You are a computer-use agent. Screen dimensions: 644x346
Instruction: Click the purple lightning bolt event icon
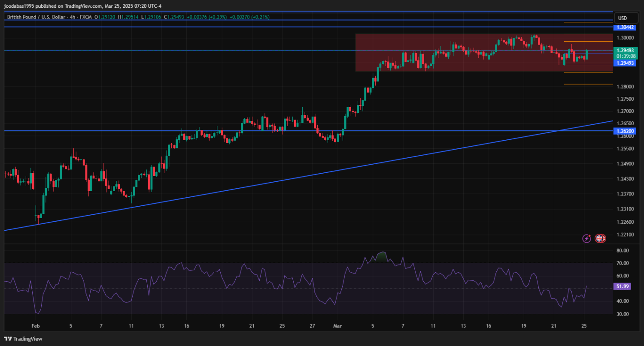coord(586,238)
